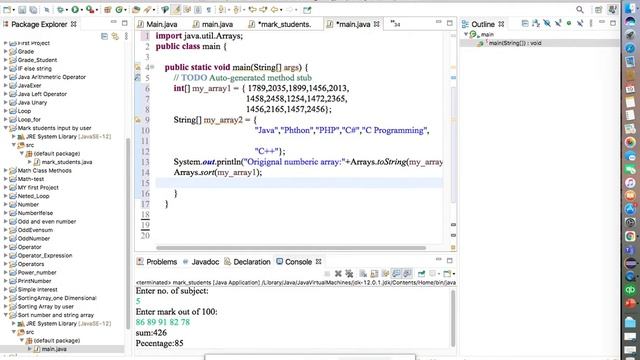Open iTunes Music in the Dock
Screen dimensions: 640x360
pyautogui.click(x=630, y=182)
